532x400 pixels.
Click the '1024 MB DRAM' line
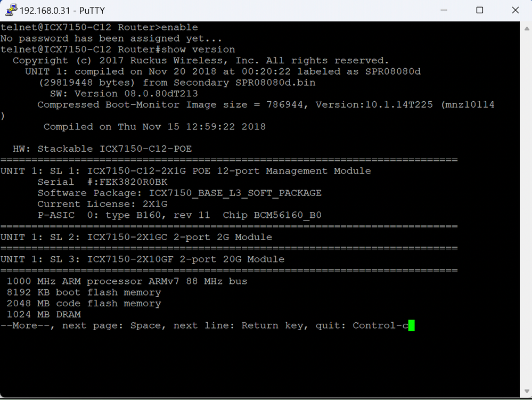(x=44, y=315)
